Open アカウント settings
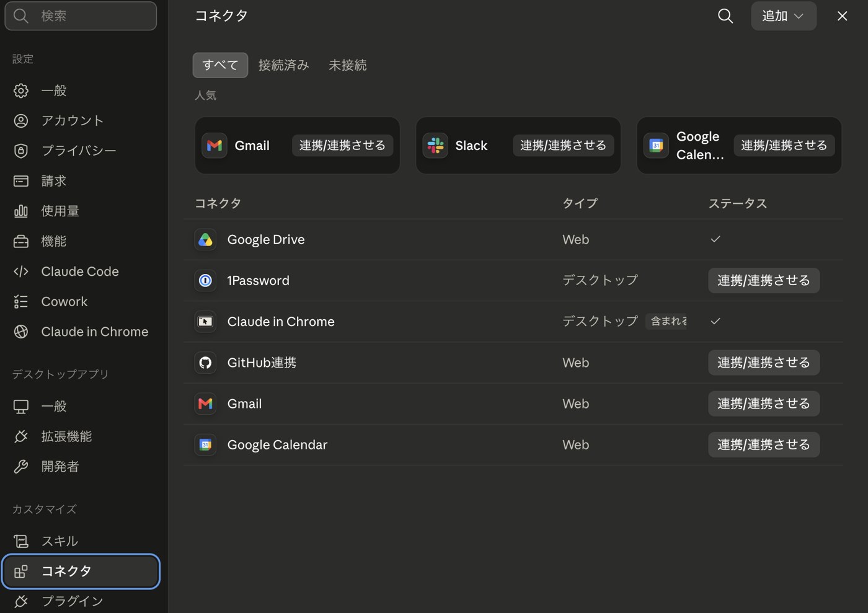The height and width of the screenshot is (613, 868). point(72,121)
